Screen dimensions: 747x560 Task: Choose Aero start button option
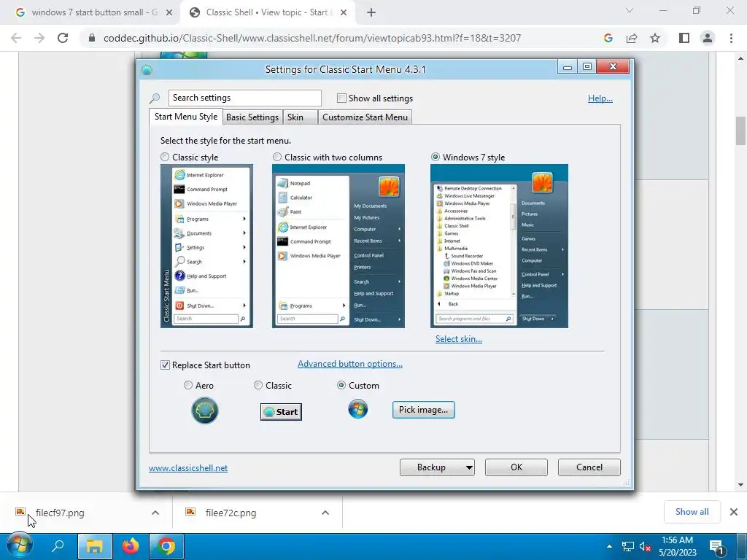click(x=188, y=385)
